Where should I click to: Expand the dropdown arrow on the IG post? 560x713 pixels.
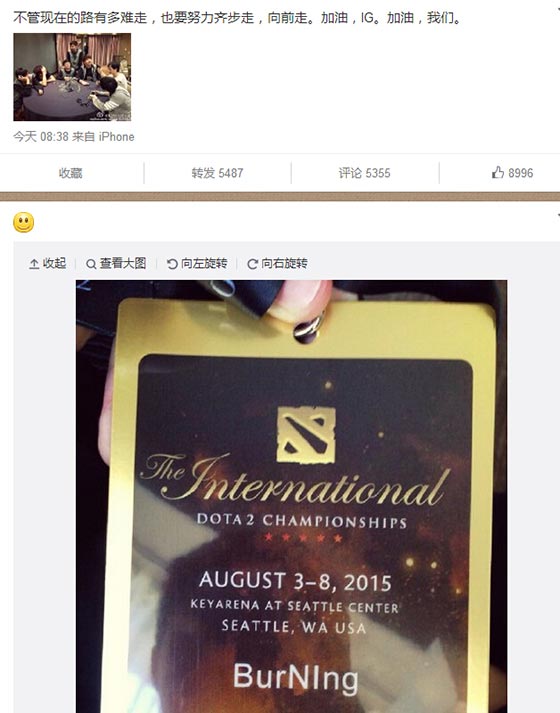pyautogui.click(x=557, y=9)
